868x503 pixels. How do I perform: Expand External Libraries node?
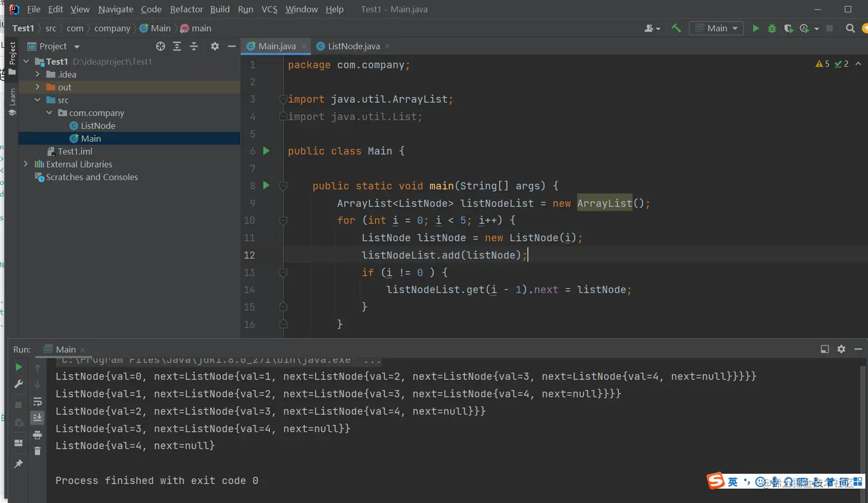pyautogui.click(x=26, y=164)
